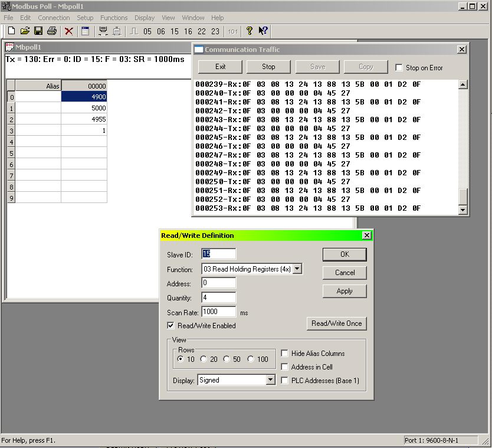This screenshot has width=492, height=448.
Task: Check PLC Addresses (Base 1)
Action: 284,380
